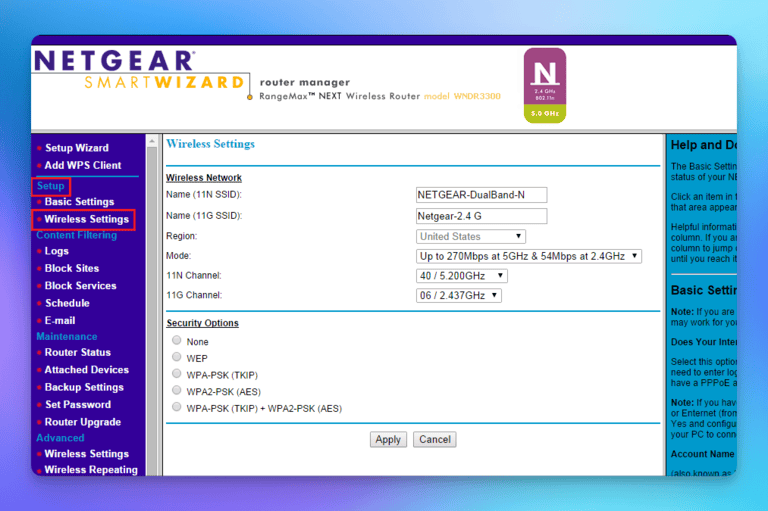Open the Mode dropdown
Screen dimensions: 768x511
[528, 256]
